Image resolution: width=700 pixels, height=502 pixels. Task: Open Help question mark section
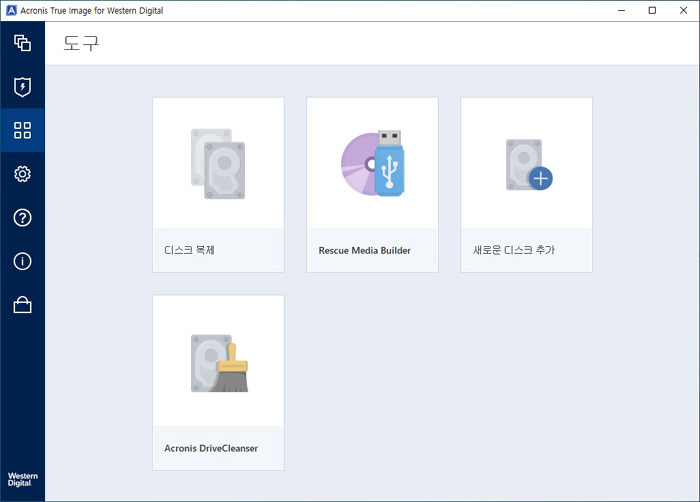pos(22,218)
